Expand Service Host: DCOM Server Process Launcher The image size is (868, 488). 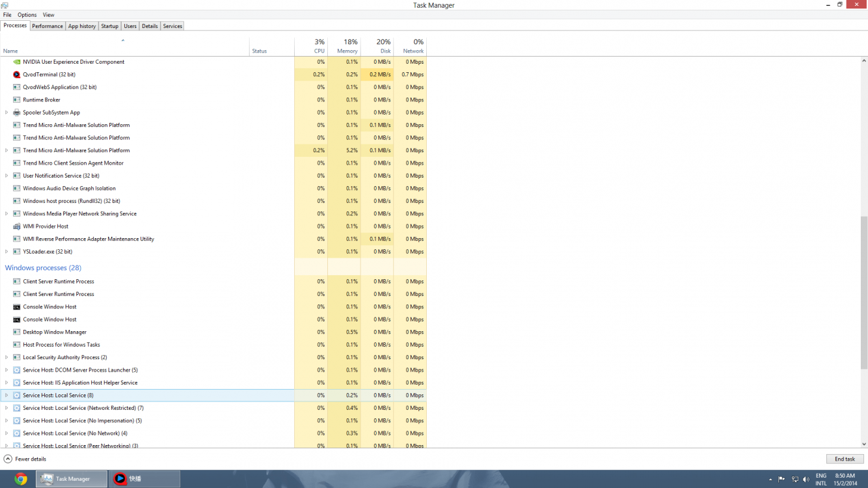(x=7, y=370)
